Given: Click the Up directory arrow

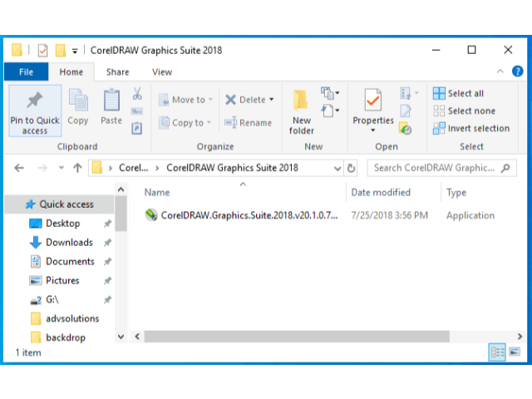Looking at the screenshot, I should [77, 167].
